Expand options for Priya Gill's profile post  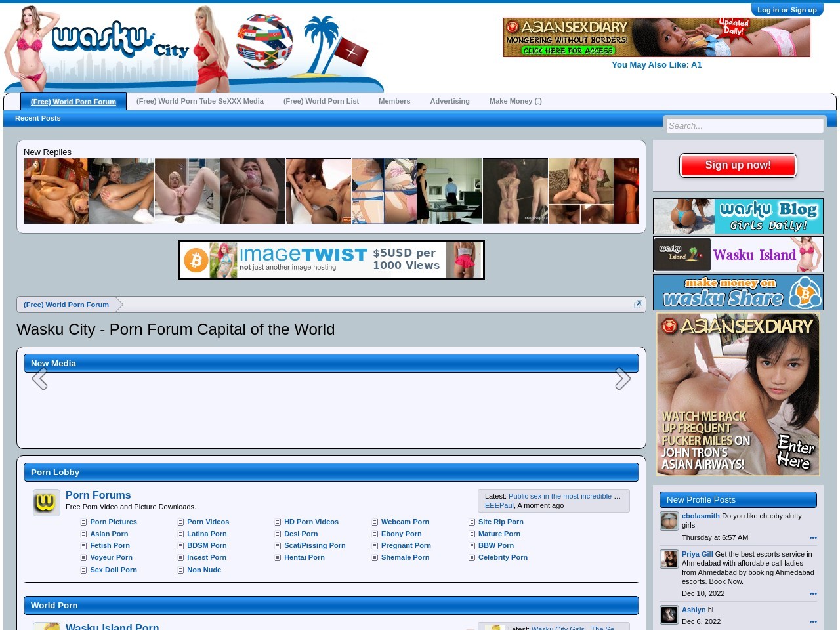coord(813,593)
